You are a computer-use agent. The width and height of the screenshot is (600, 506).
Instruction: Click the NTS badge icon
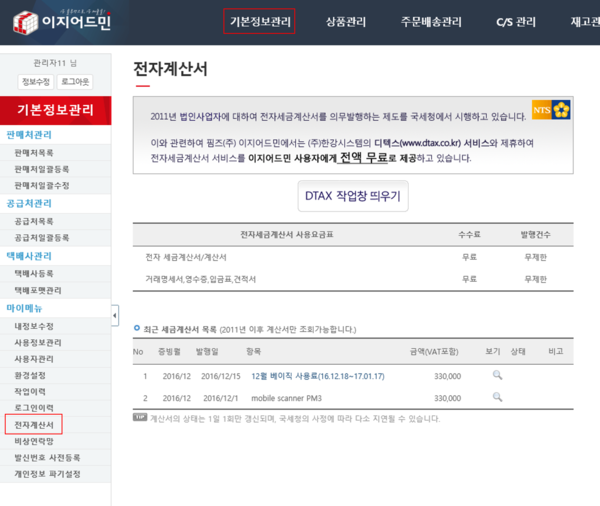tap(551, 110)
